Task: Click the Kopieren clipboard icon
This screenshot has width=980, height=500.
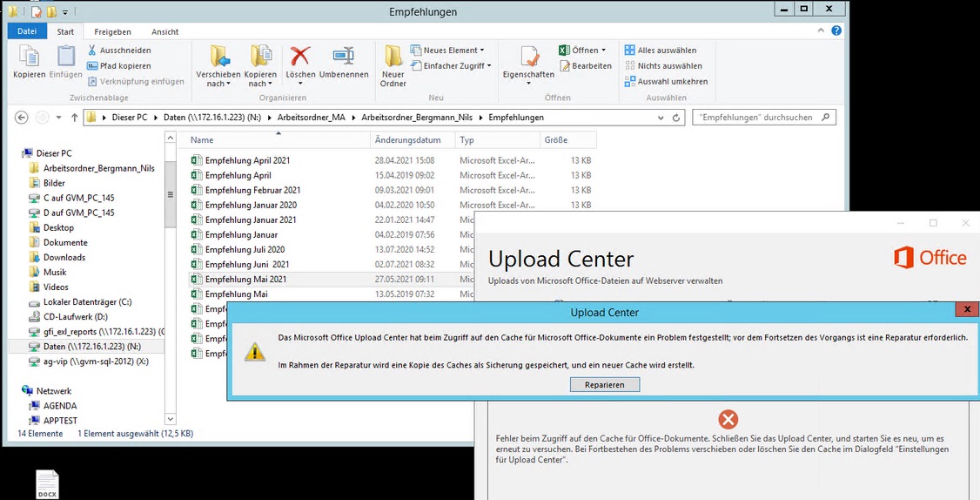Action: (30, 57)
